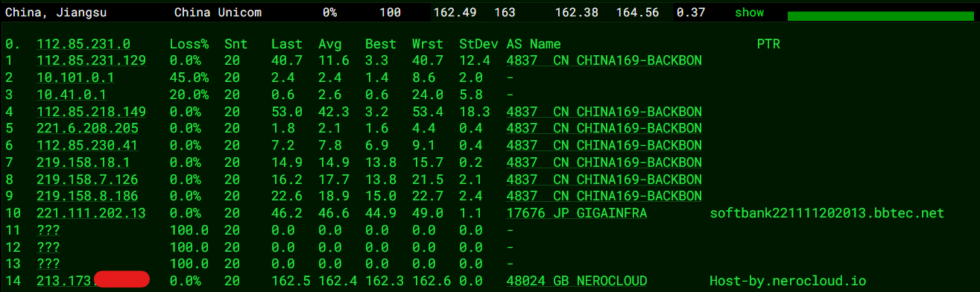Viewport: 980px width, 292px height.
Task: Click the Wrst column header
Action: 428,45
